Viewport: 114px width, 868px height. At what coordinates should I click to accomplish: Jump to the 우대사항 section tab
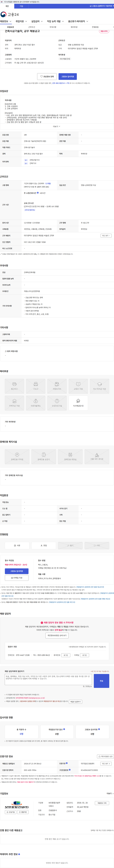pyautogui.click(x=53, y=27)
